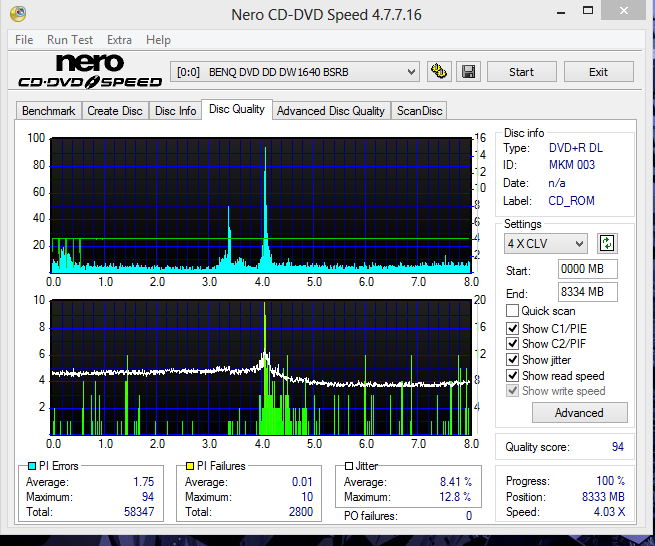Click the disc Type value DVD+R DL
This screenshot has width=655, height=546.
click(576, 148)
